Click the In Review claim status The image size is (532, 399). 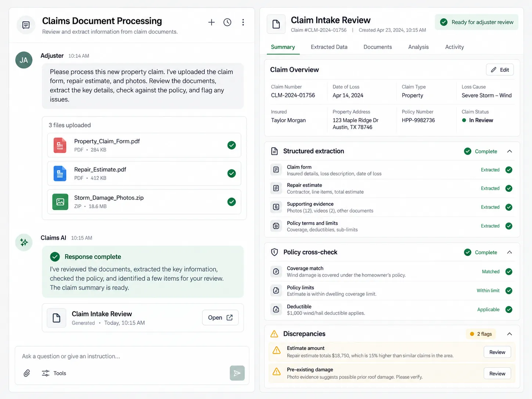(x=477, y=120)
